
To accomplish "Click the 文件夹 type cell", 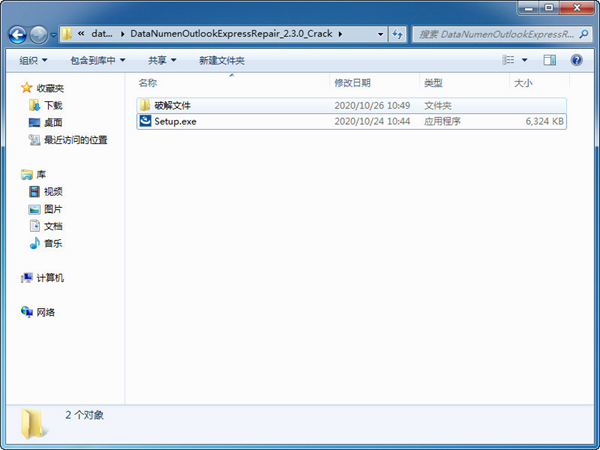I will pyautogui.click(x=438, y=105).
